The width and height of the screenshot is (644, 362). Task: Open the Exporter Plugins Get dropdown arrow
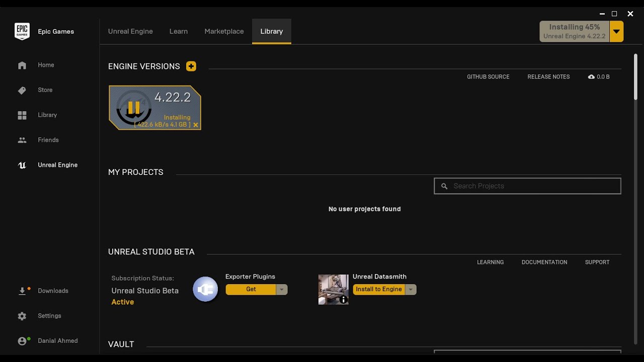point(282,290)
